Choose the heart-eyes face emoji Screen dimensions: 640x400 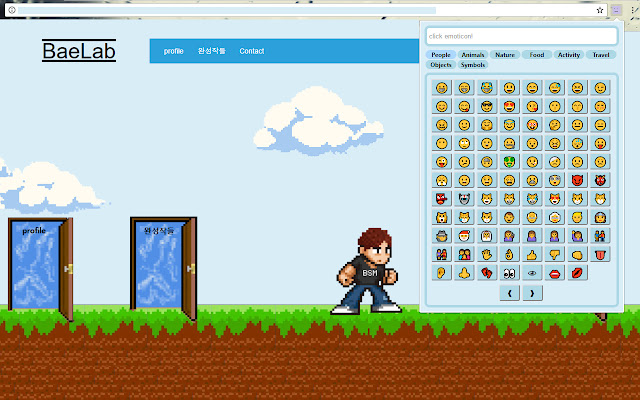[x=509, y=107]
